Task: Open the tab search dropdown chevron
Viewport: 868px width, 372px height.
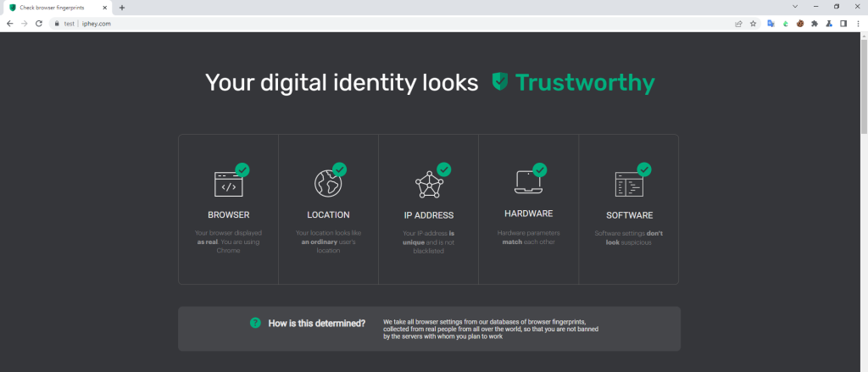Action: pyautogui.click(x=795, y=7)
